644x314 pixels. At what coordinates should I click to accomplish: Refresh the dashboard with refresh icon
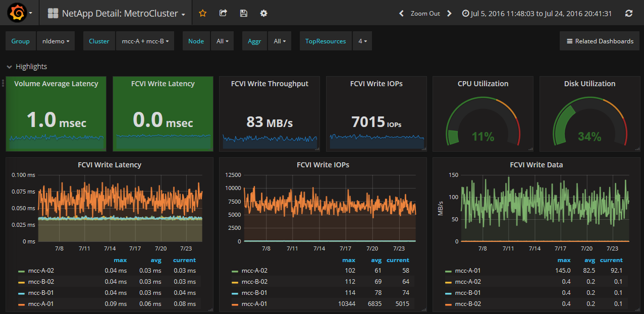tap(628, 14)
